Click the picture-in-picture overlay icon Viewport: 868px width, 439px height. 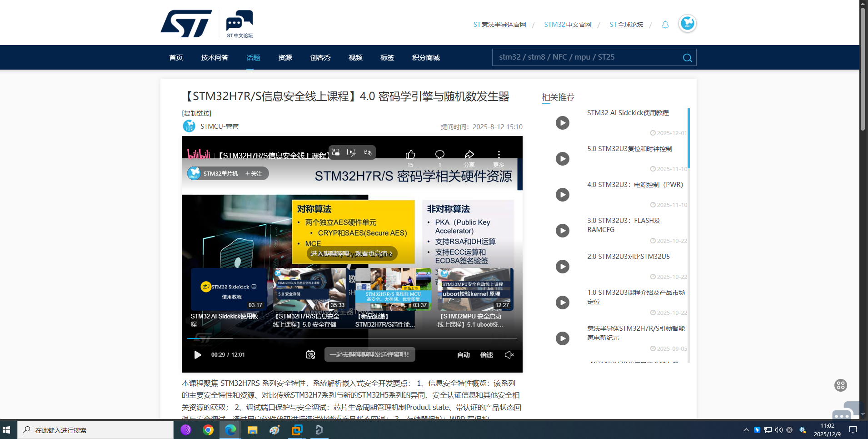coord(336,152)
